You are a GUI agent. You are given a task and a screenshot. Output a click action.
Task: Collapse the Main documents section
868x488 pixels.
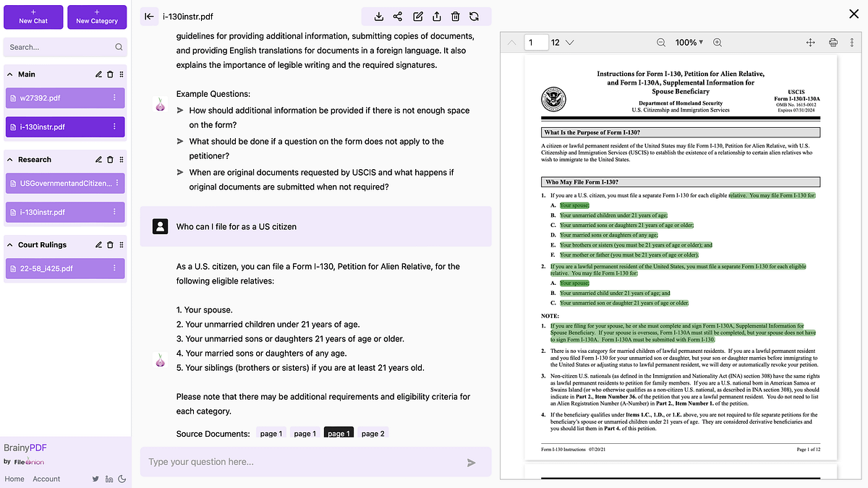(x=10, y=74)
